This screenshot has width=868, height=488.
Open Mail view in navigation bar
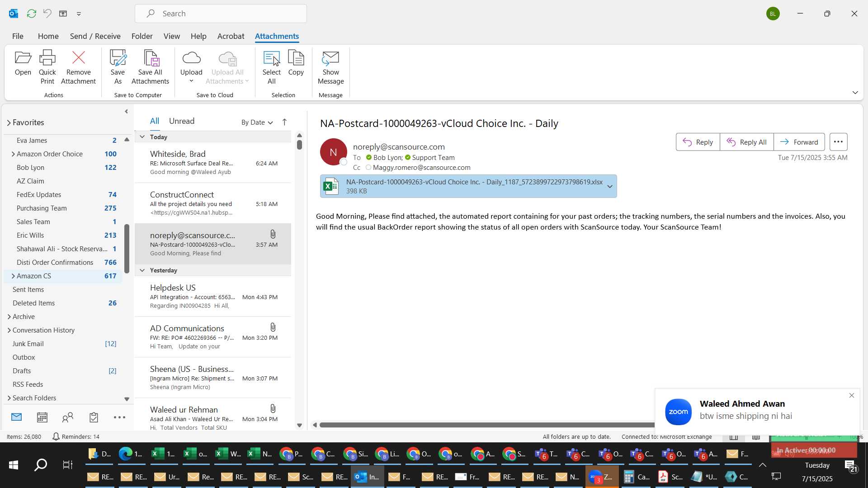[16, 417]
